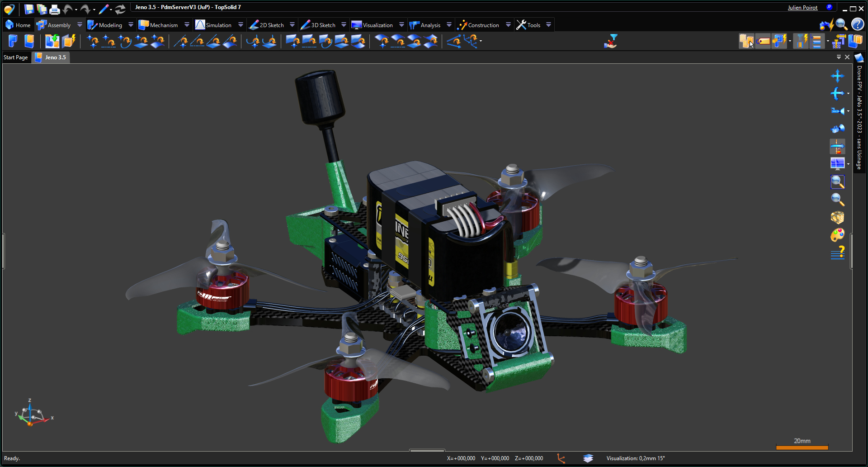Click the drone camera lens in viewport
This screenshot has height=467, width=868.
click(511, 333)
